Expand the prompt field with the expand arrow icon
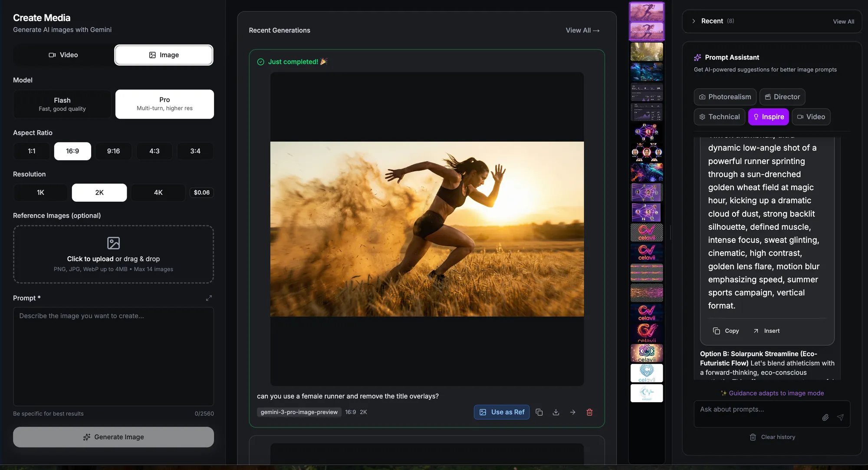Screen dimensions: 868x470 pos(209,298)
